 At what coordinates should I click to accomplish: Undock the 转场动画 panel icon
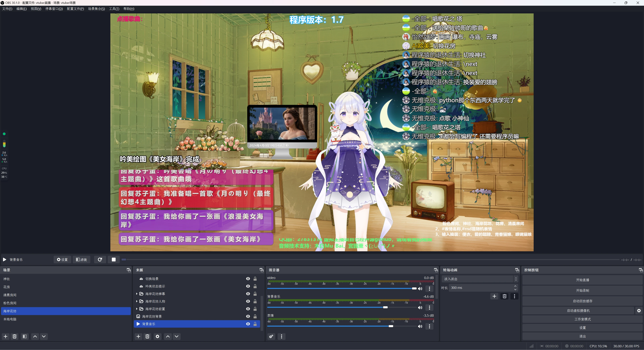tap(517, 270)
